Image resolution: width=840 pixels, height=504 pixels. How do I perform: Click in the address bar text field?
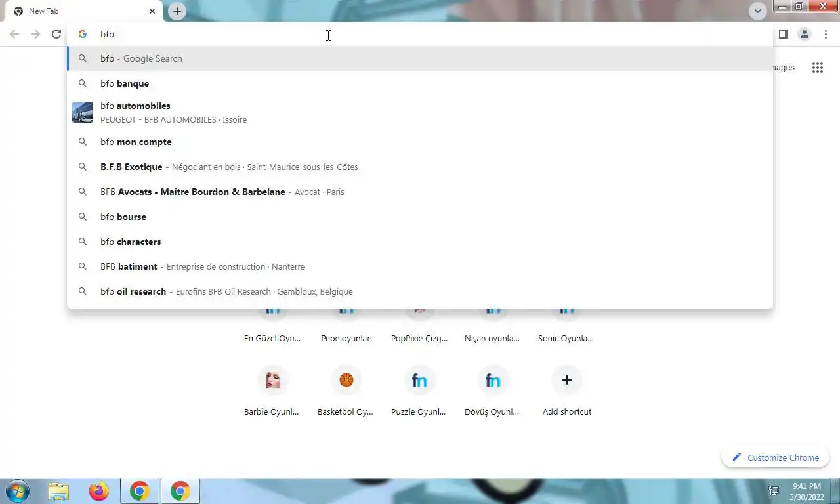pos(420,34)
